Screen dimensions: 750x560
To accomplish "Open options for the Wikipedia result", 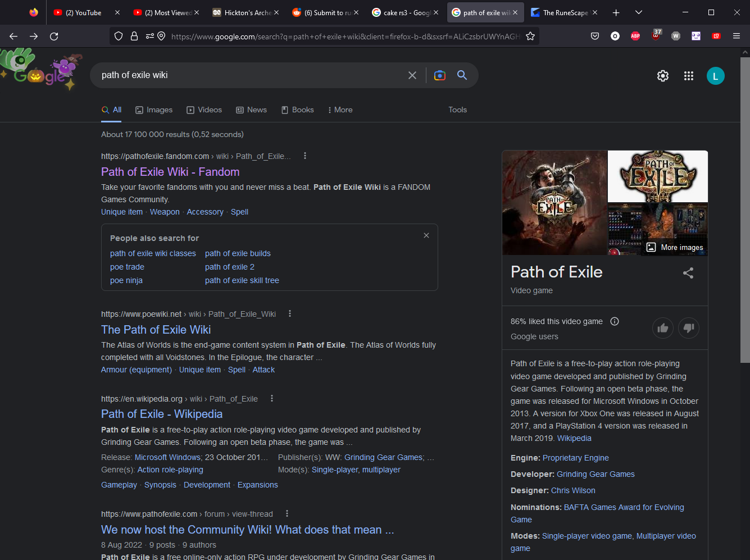I will pos(272,398).
